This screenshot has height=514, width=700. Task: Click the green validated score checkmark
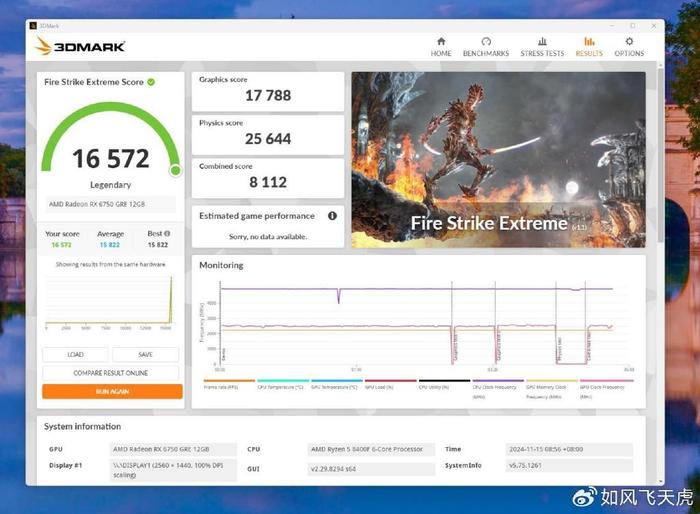[x=151, y=82]
